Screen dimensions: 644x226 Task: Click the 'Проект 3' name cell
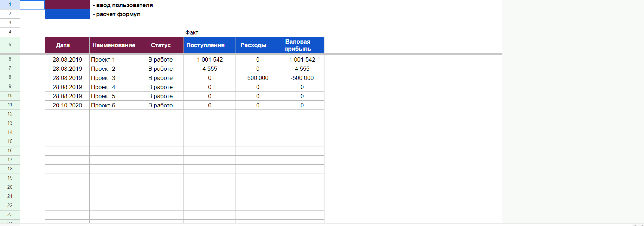pos(118,78)
